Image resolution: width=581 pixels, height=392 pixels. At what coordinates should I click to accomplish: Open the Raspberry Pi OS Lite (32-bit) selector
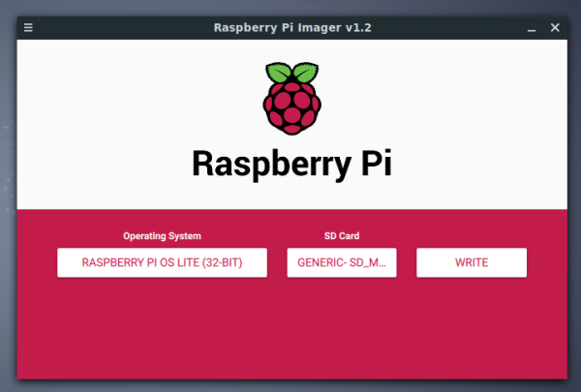(162, 262)
